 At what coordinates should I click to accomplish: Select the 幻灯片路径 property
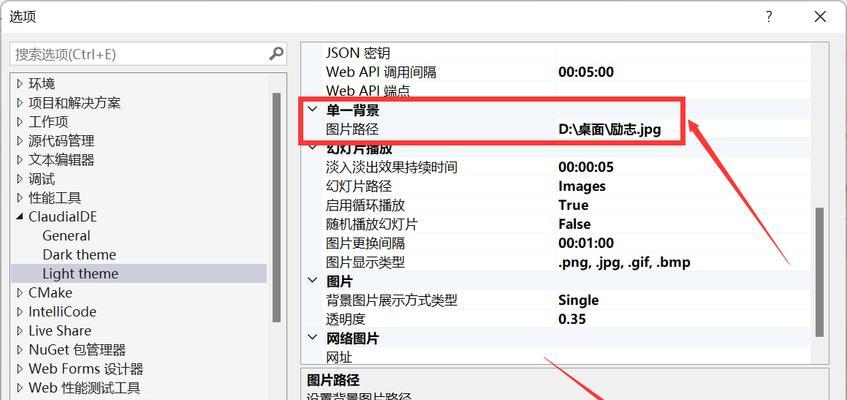tap(359, 186)
